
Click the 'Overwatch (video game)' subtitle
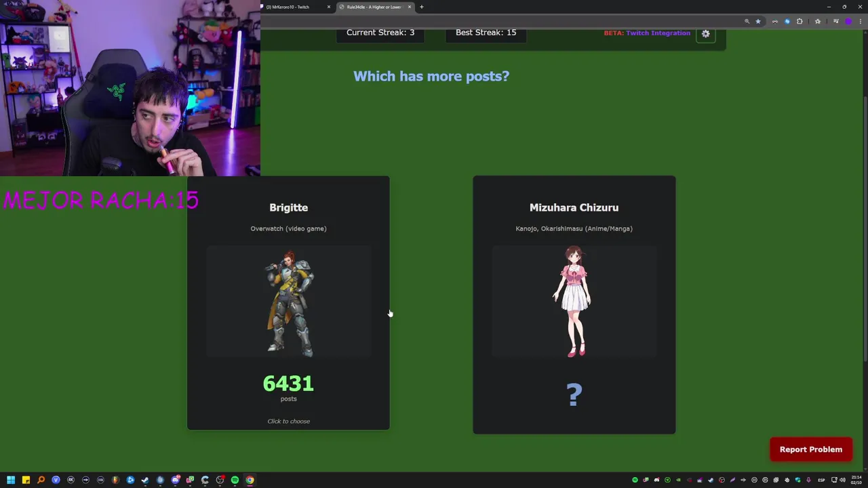pos(288,228)
